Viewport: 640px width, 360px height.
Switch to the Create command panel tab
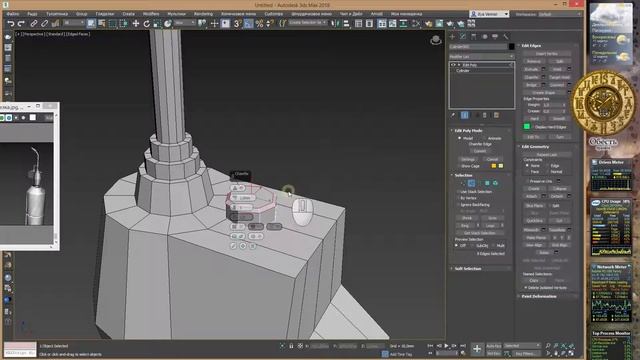(x=452, y=37)
